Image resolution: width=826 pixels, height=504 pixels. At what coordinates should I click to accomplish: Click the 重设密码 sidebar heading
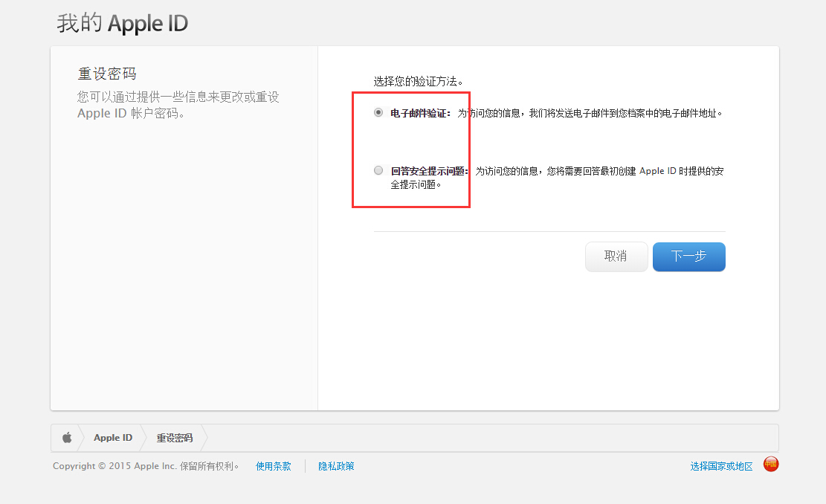coord(107,74)
